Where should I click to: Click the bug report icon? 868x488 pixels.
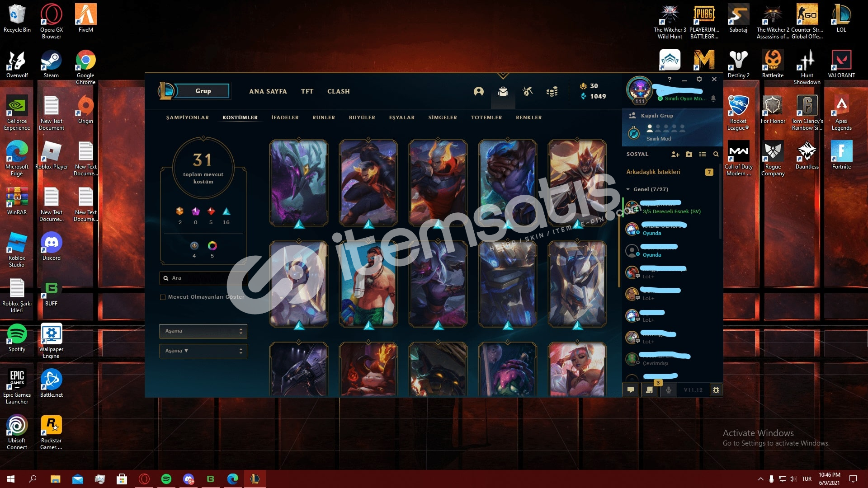(716, 390)
